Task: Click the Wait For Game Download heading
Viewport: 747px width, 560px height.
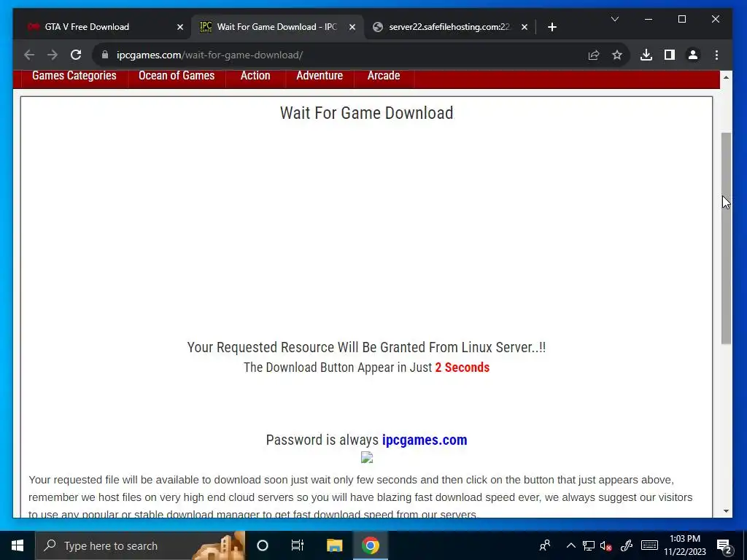Action: coord(366,113)
